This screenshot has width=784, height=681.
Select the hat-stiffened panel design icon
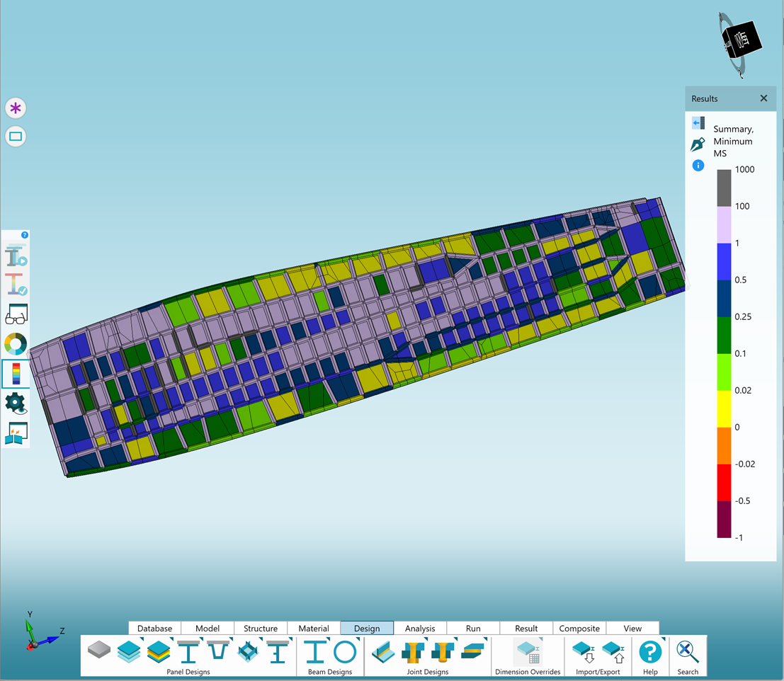point(218,651)
